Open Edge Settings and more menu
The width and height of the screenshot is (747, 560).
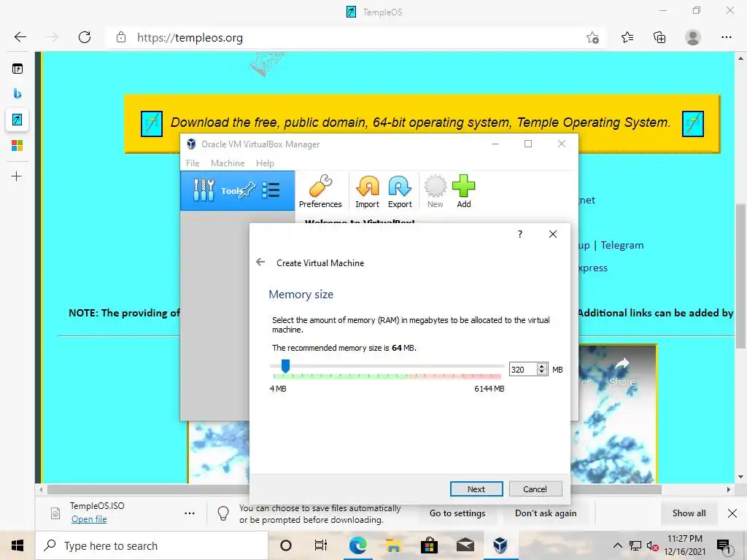pyautogui.click(x=726, y=37)
